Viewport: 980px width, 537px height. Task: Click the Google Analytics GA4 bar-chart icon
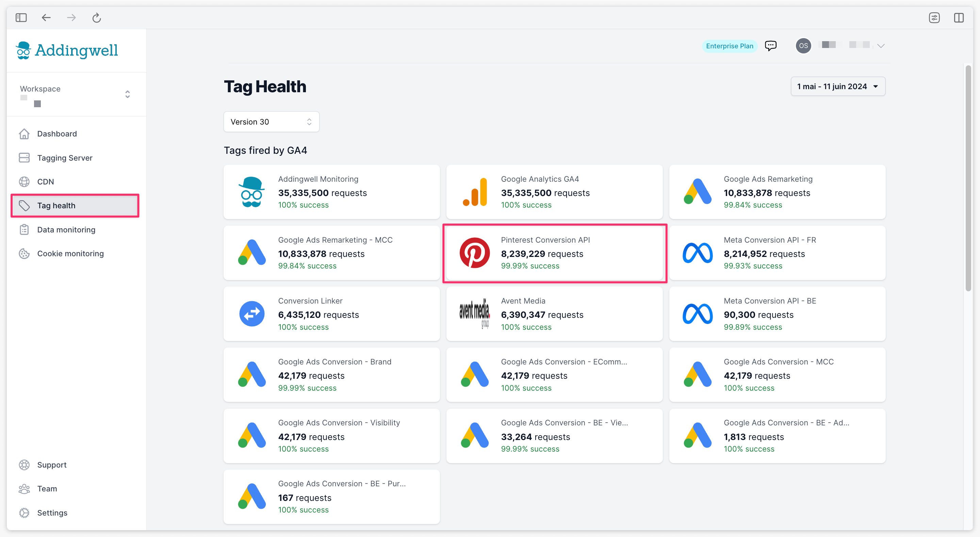click(x=474, y=192)
